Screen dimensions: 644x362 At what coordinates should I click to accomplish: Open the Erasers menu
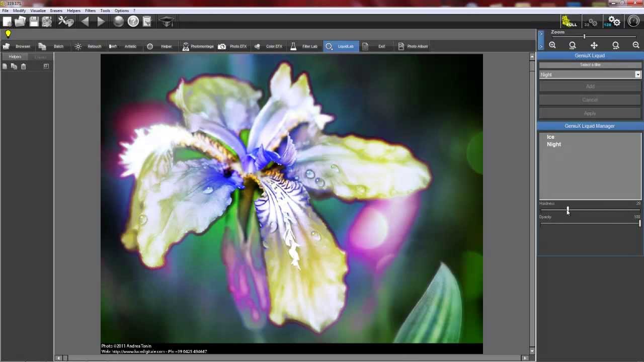click(56, 11)
